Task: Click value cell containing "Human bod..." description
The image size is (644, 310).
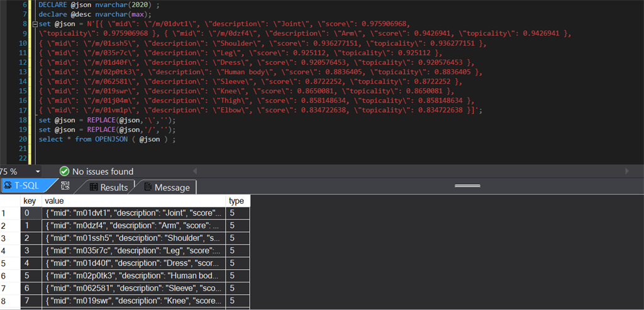Action: pyautogui.click(x=135, y=275)
